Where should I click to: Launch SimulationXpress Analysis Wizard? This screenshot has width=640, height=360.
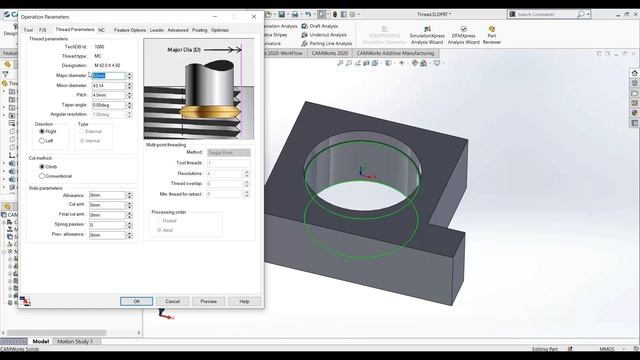click(x=427, y=35)
